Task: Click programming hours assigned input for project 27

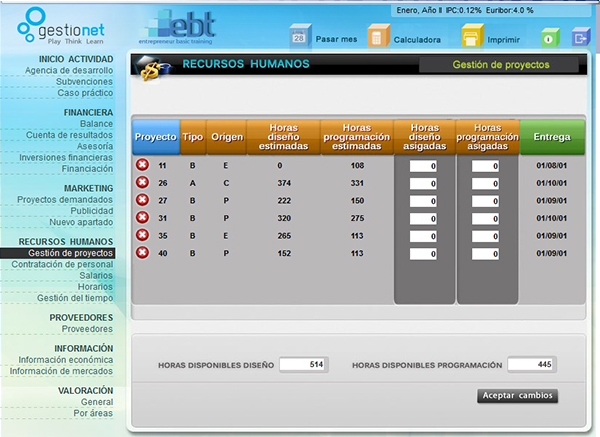Action: (x=485, y=201)
